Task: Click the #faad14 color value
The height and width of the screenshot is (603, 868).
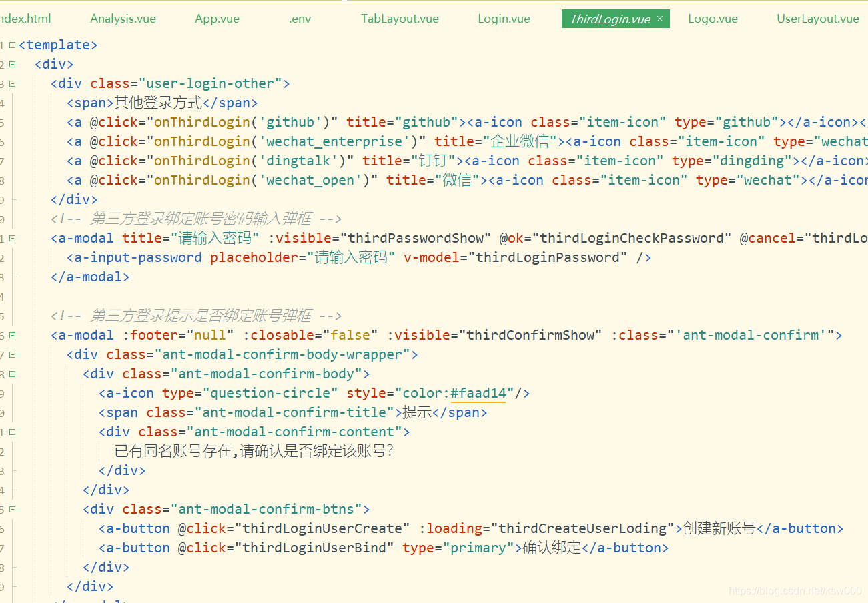Action: tap(478, 393)
